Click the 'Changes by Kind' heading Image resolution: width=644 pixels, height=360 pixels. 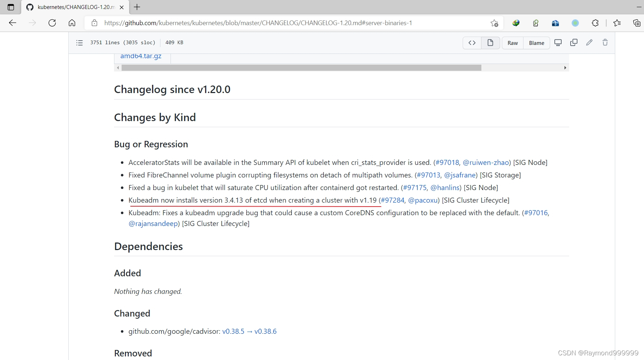click(155, 117)
